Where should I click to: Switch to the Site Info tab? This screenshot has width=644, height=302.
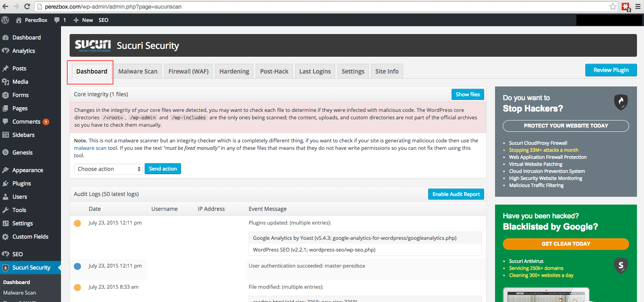[x=387, y=71]
